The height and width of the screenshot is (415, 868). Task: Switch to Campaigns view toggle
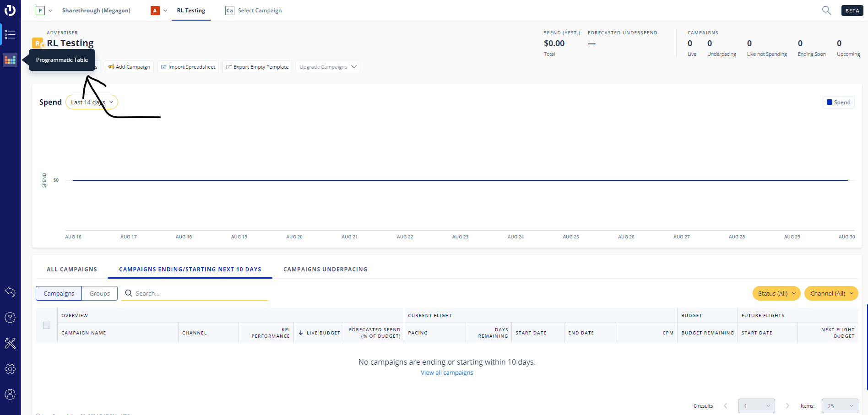[x=59, y=293]
